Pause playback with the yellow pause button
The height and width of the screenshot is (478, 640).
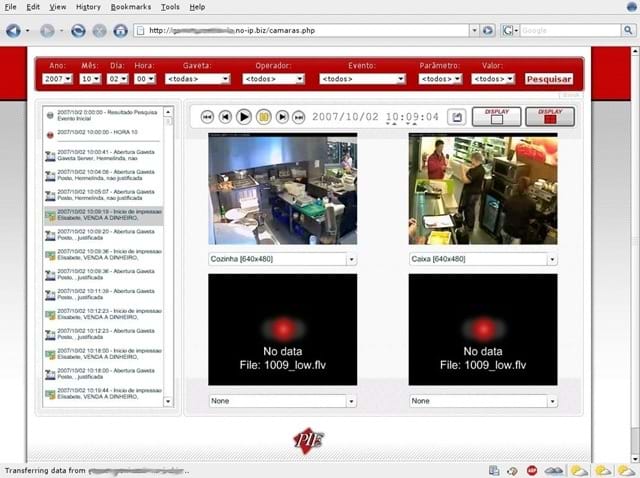pos(264,117)
